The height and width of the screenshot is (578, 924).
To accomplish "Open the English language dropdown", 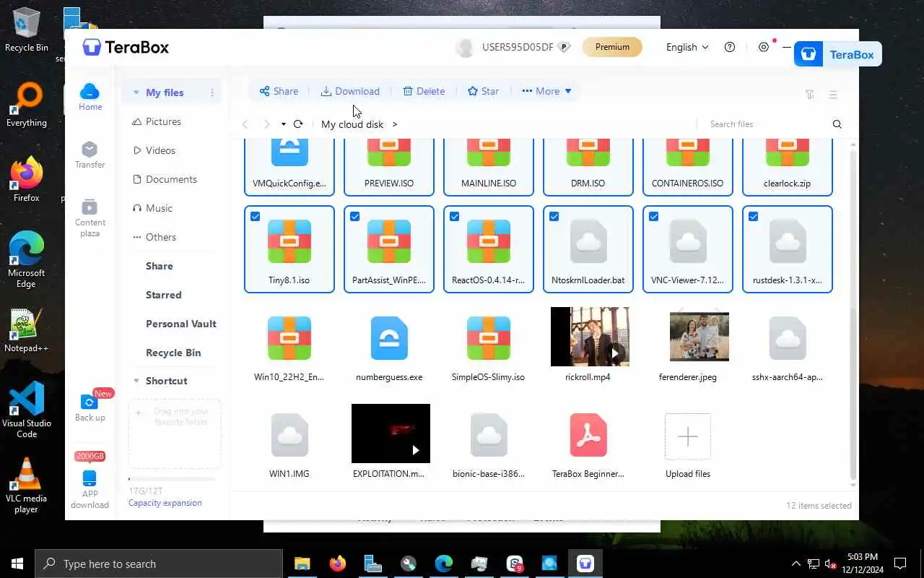I will pos(687,47).
